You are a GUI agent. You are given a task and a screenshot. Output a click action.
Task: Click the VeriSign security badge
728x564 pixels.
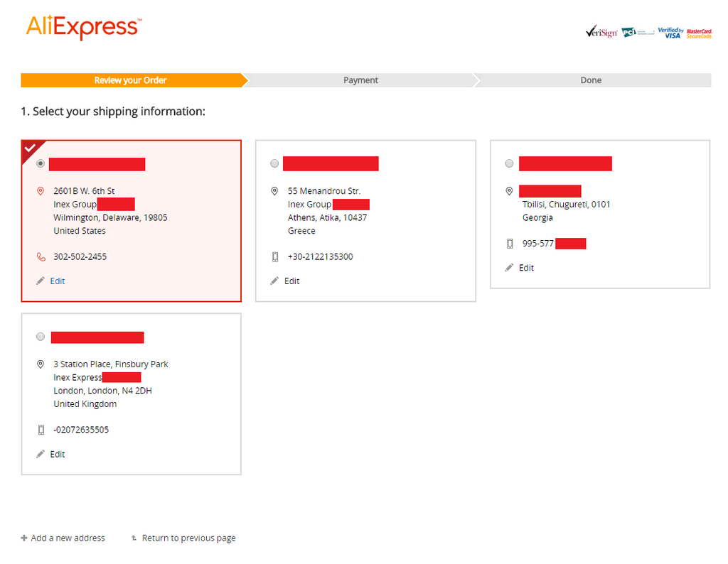601,32
